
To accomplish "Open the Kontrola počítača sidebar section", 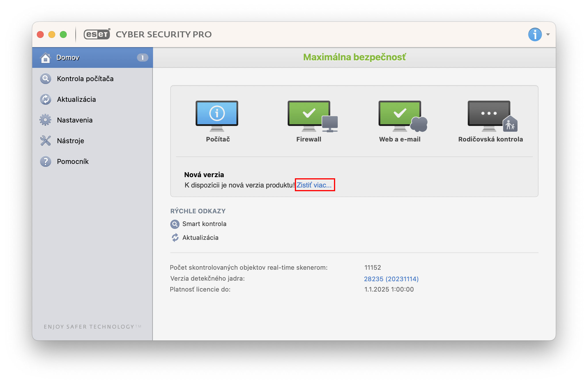I will tap(85, 79).
